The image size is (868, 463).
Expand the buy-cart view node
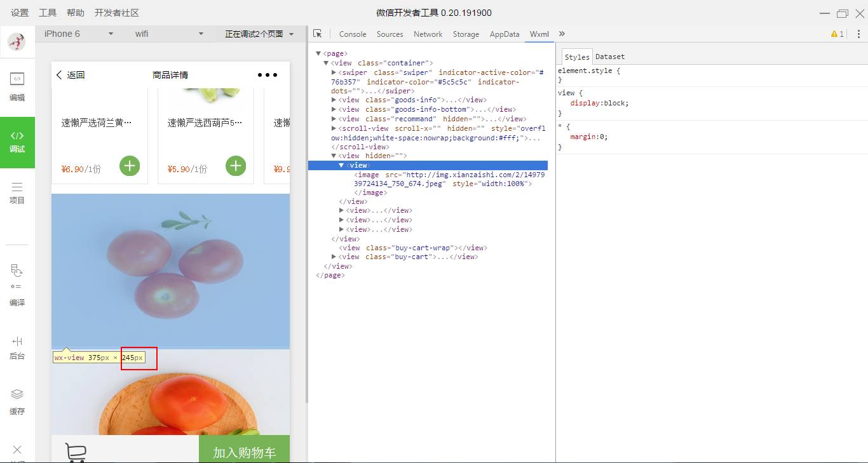click(334, 257)
